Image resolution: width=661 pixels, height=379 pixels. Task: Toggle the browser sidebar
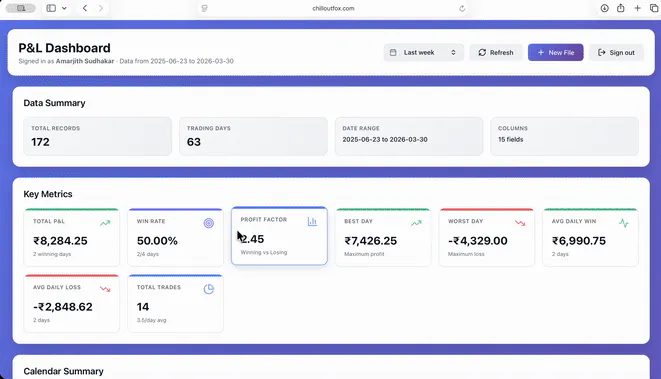[51, 8]
